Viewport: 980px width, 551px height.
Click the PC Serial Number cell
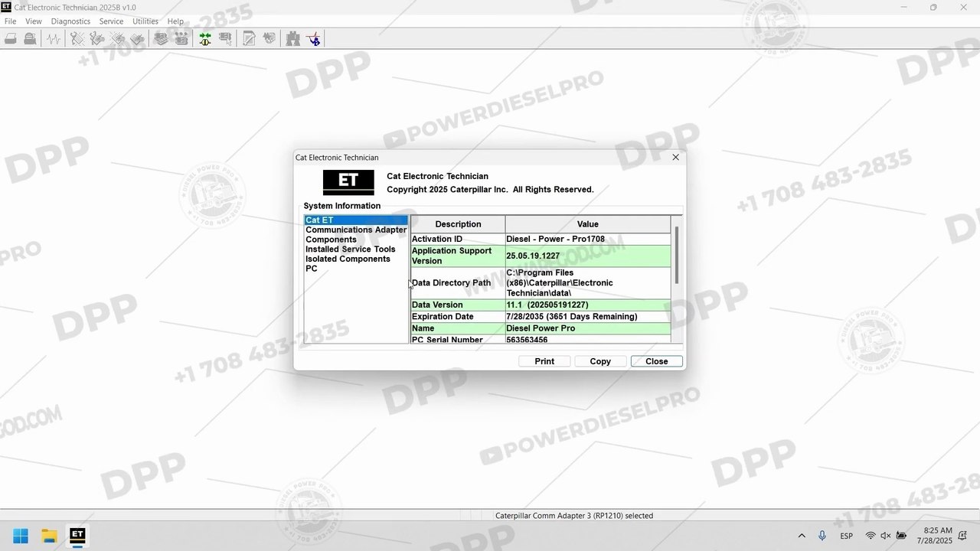(458, 339)
